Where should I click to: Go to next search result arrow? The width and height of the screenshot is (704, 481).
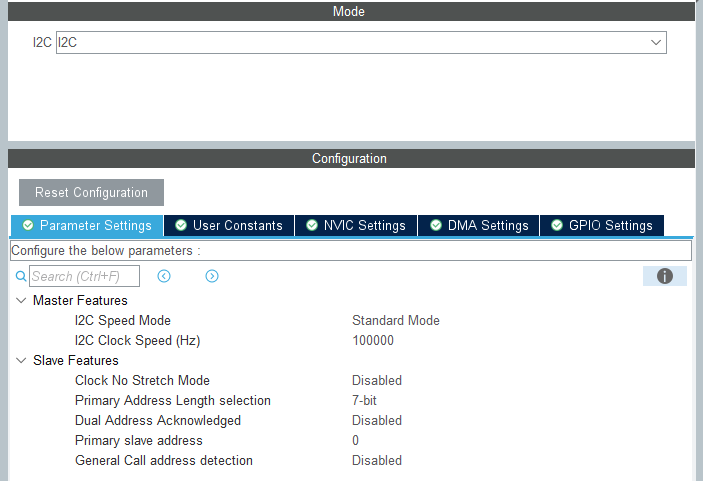point(212,276)
